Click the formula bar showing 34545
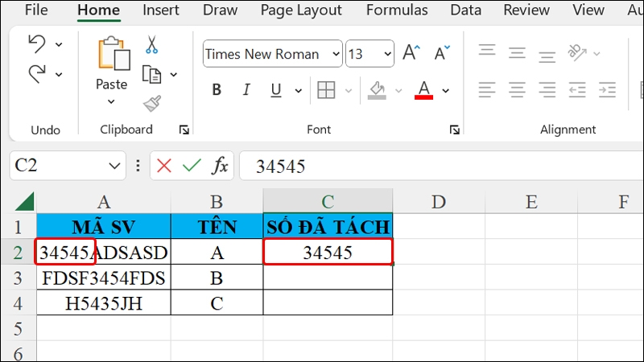 pyautogui.click(x=441, y=166)
